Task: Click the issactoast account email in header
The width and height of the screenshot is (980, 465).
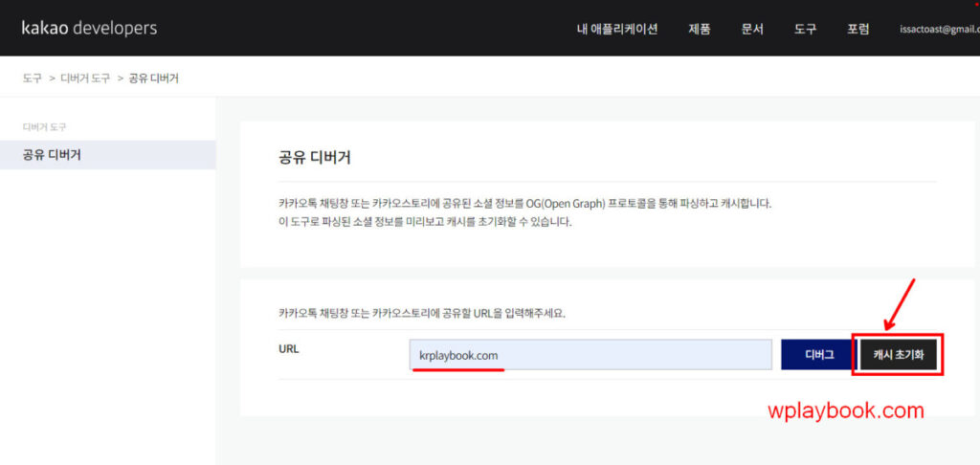Action: (x=939, y=29)
